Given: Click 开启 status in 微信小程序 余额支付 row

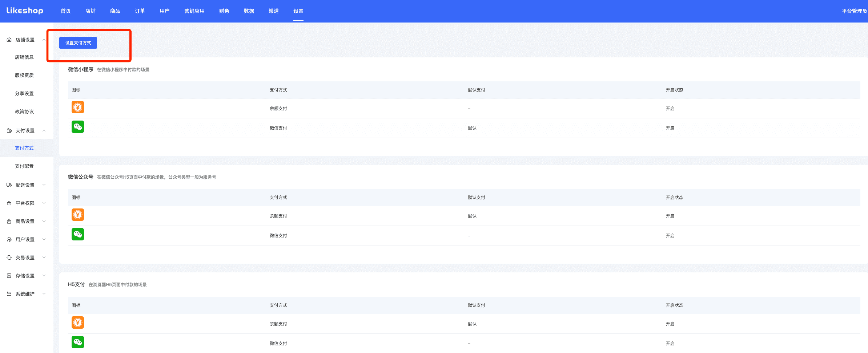Looking at the screenshot, I should pos(670,108).
